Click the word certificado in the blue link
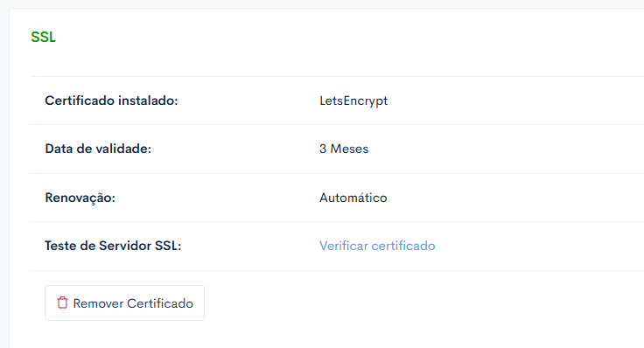Image resolution: width=644 pixels, height=348 pixels. tap(403, 246)
